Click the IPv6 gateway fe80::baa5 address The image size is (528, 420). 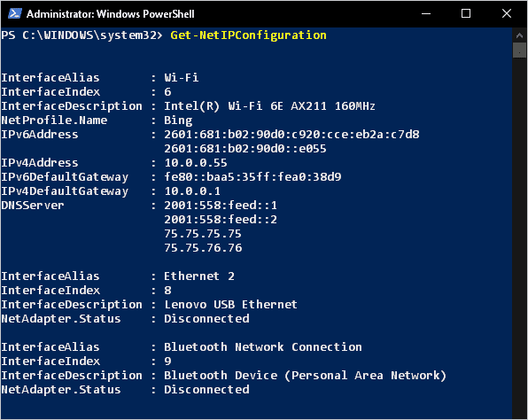coord(252,177)
